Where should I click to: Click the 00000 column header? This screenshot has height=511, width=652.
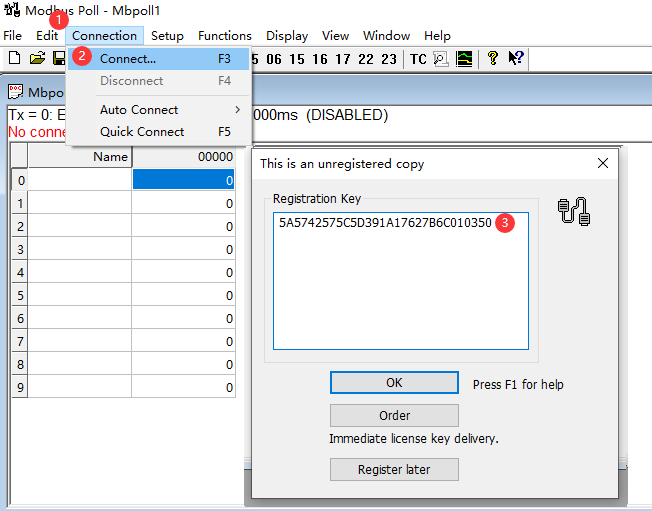(x=183, y=157)
